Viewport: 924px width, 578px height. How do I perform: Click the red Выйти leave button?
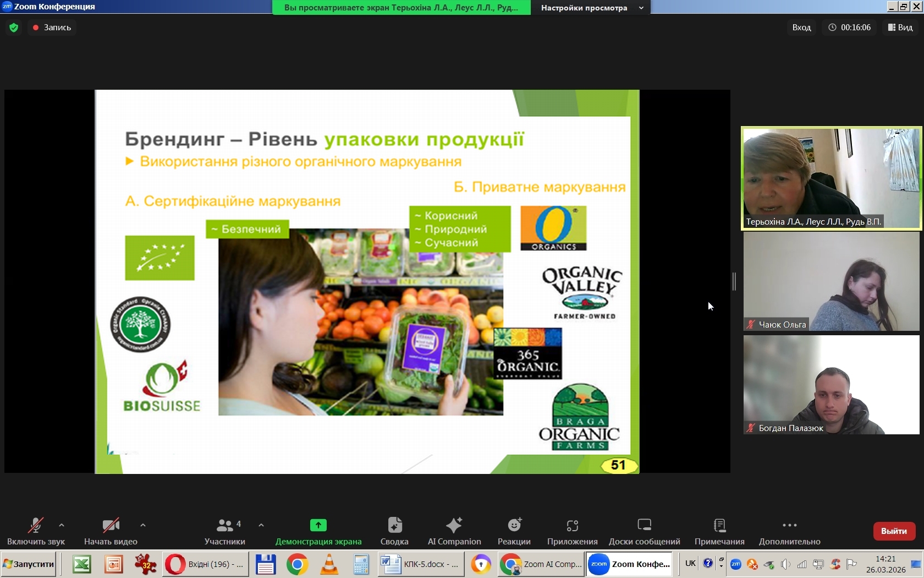[894, 531]
